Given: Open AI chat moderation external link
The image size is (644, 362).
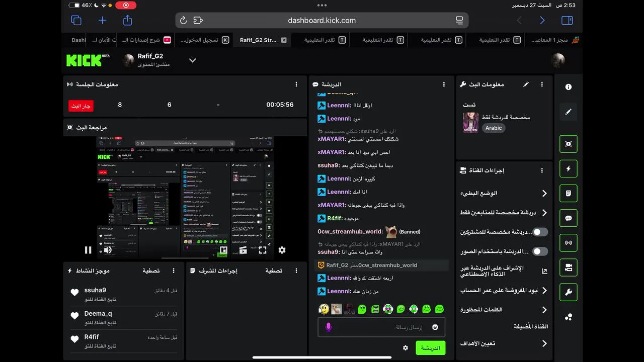Looking at the screenshot, I should point(544,271).
